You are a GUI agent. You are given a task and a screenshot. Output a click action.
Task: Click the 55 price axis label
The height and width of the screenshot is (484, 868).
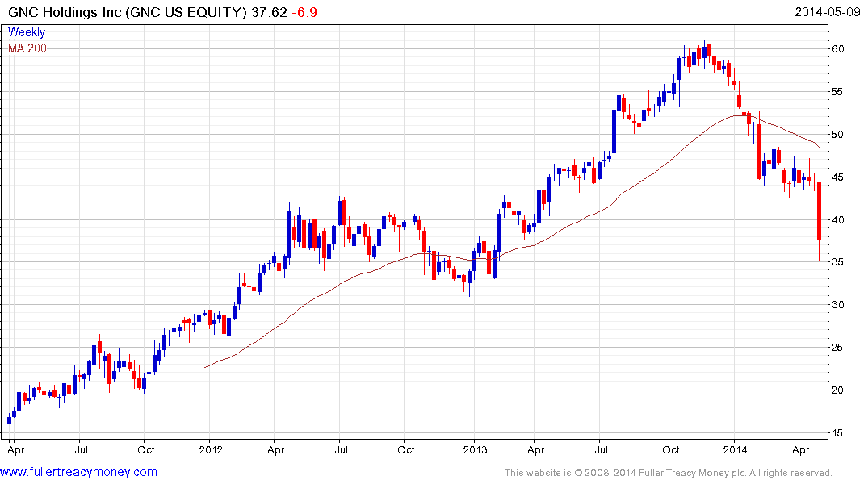[837, 91]
